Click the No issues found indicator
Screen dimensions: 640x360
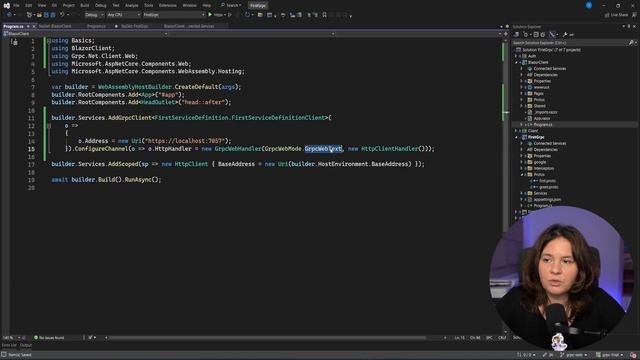click(49, 338)
